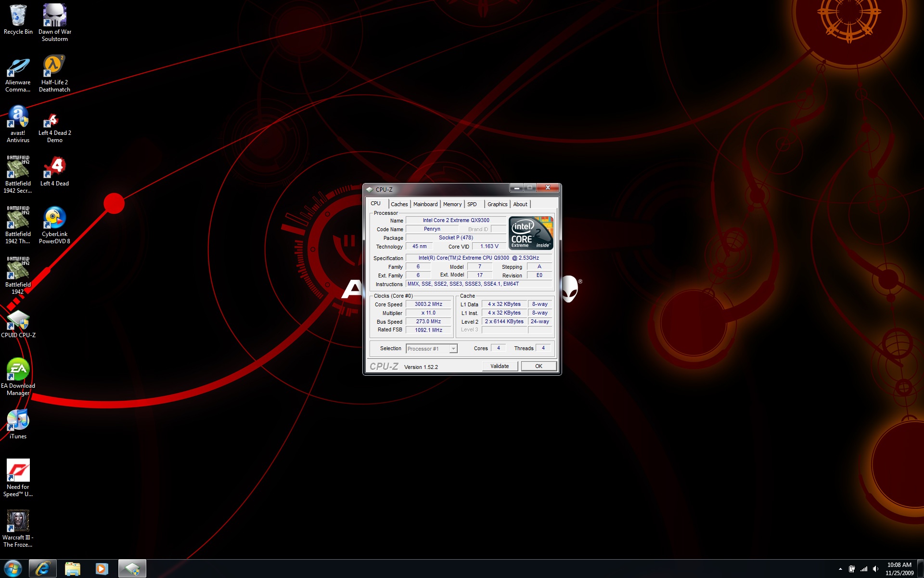This screenshot has height=578, width=924.
Task: Click the CPU-Z title bar icon
Action: click(x=370, y=189)
